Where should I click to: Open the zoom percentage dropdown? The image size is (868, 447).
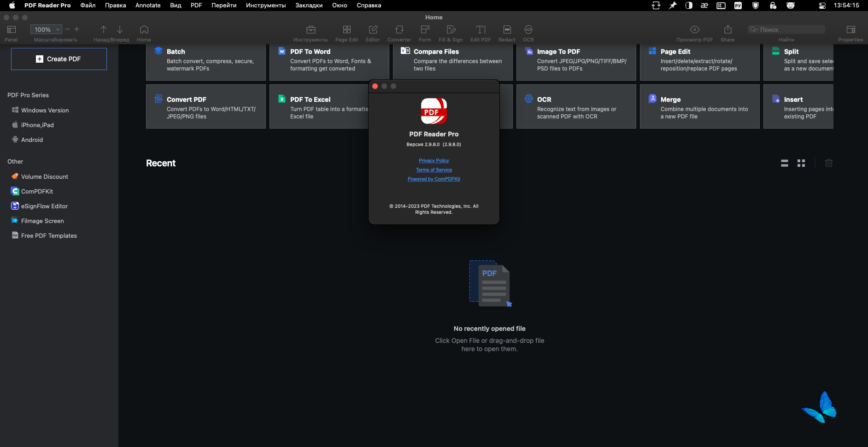click(x=46, y=29)
